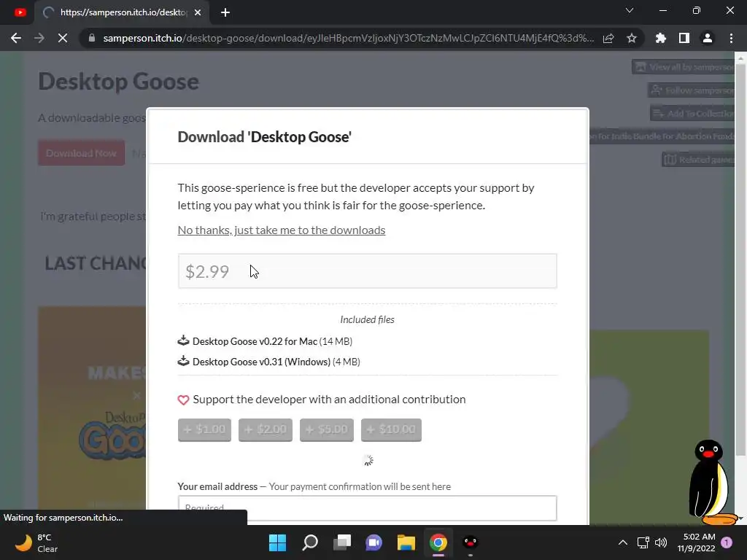This screenshot has height=560, width=747.
Task: Open the Extensions puzzle icon
Action: (661, 38)
